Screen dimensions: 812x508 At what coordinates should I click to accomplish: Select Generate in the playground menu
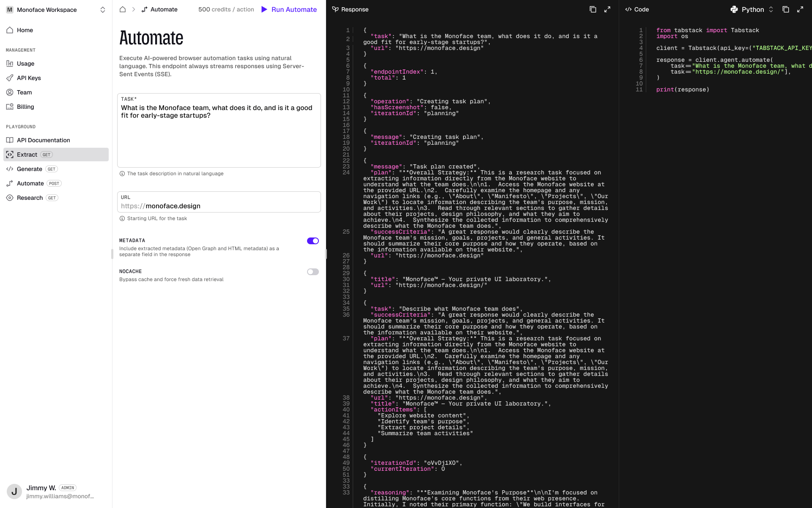coord(30,169)
